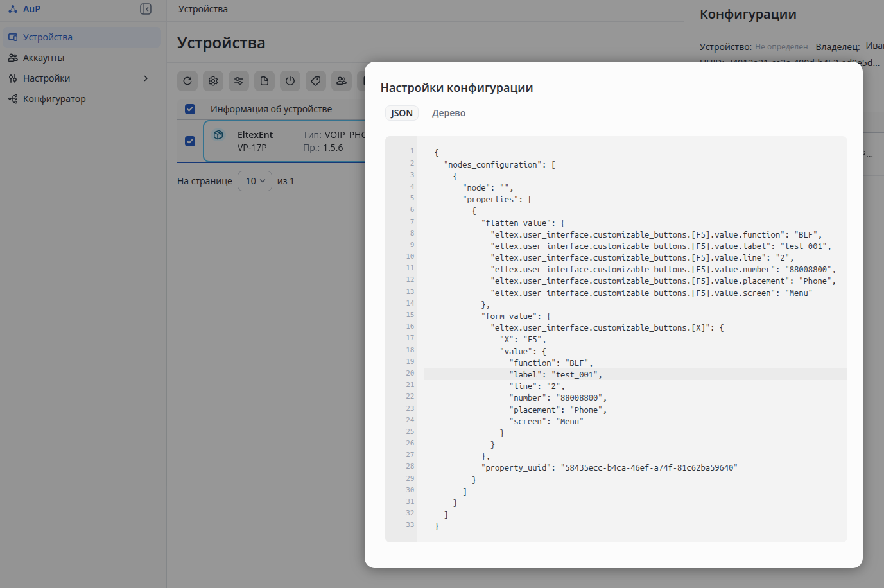Click the Конфигуратор tree icon in sidebar
The width and height of the screenshot is (884, 588).
point(13,99)
